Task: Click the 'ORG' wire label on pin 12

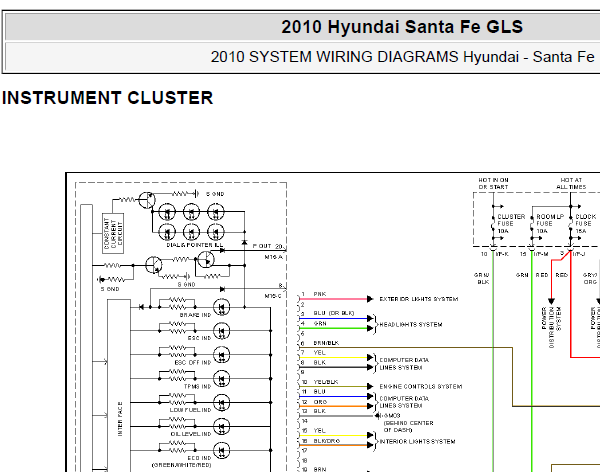Action: coord(320,402)
